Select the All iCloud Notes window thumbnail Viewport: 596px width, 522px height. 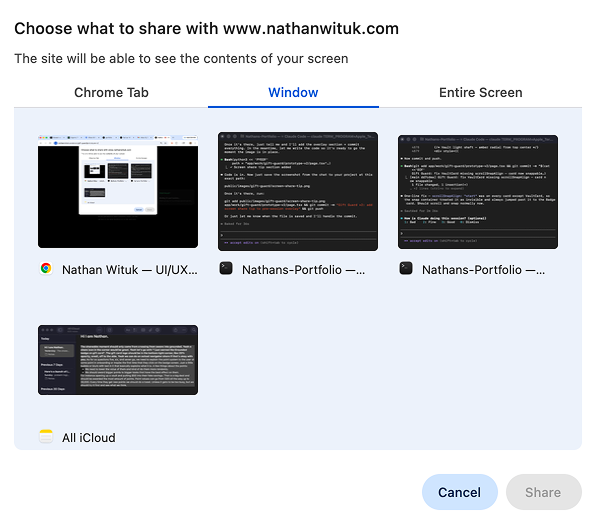(118, 360)
